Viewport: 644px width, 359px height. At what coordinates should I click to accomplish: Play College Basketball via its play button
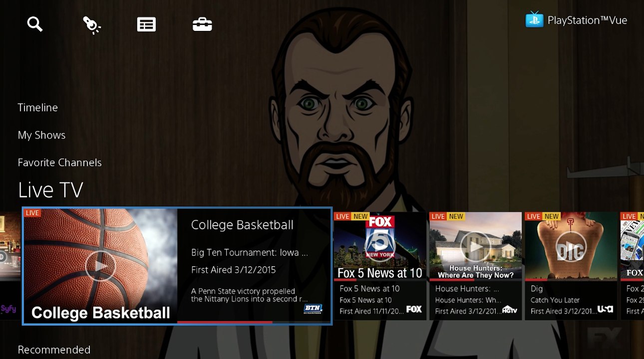(100, 266)
